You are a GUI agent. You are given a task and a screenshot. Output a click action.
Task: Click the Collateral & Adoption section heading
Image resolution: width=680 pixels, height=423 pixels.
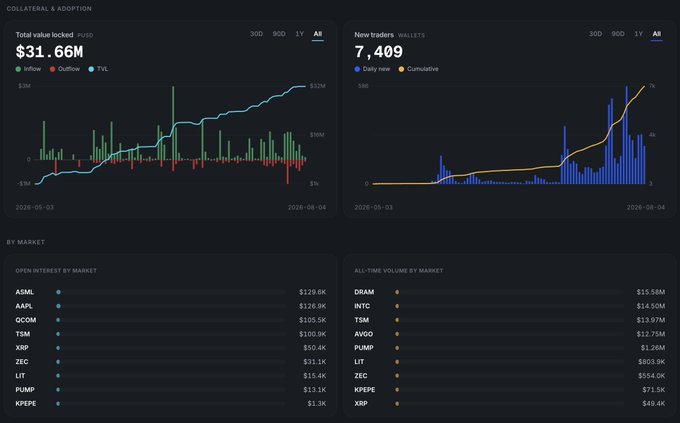point(49,8)
